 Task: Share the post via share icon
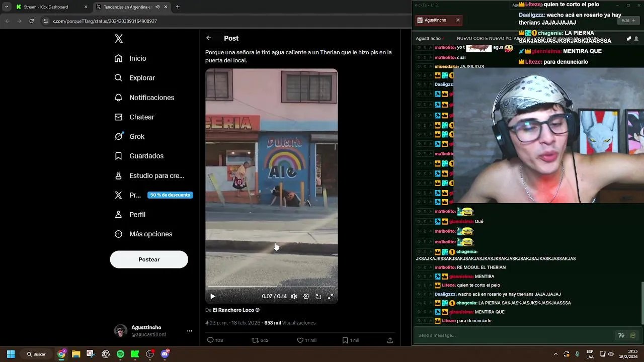[x=390, y=340]
